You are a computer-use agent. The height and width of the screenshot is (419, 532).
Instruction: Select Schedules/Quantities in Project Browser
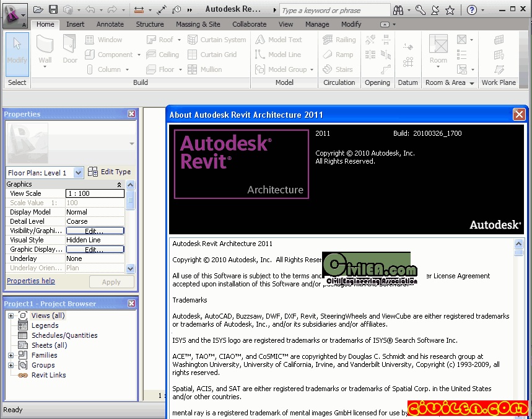click(64, 335)
